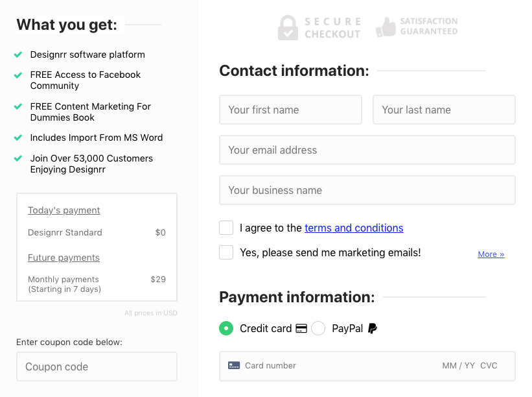Click the checkmark beside FREE Access to Facebook Community
The image size is (532, 397).
18,75
